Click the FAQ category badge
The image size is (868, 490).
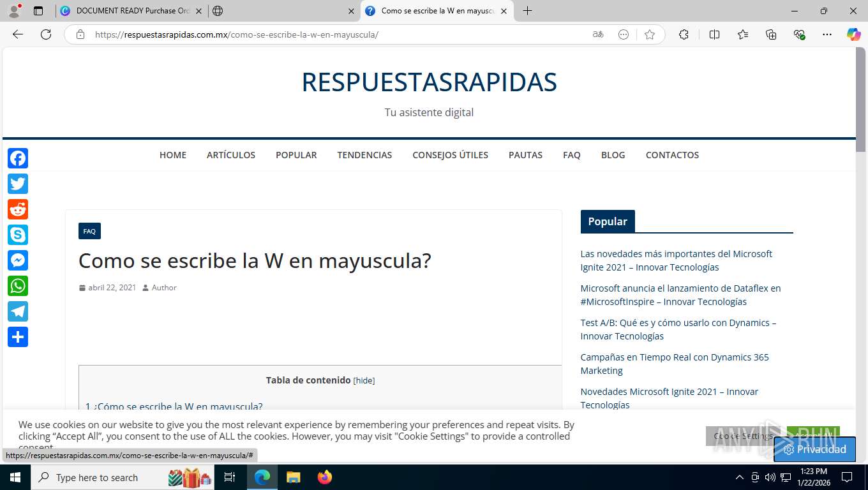89,231
